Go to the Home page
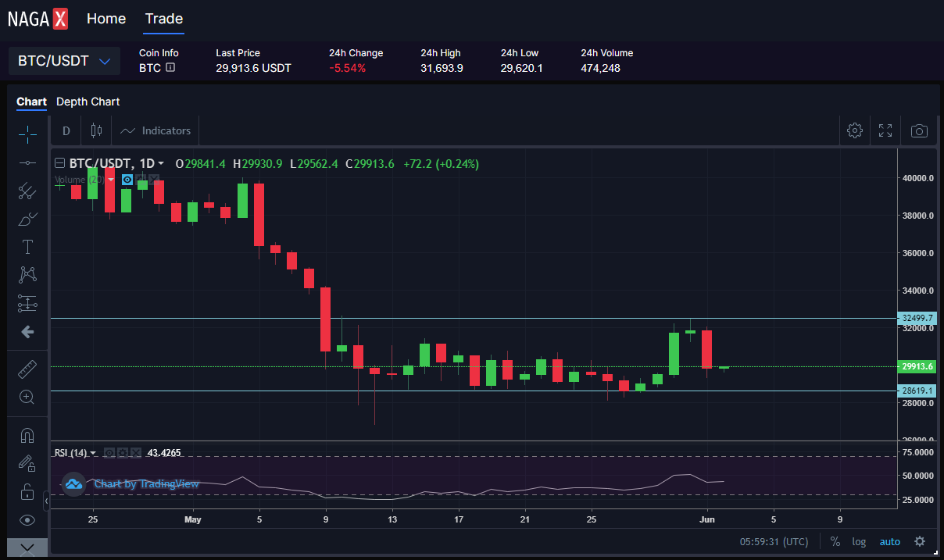The image size is (944, 560). pyautogui.click(x=106, y=19)
